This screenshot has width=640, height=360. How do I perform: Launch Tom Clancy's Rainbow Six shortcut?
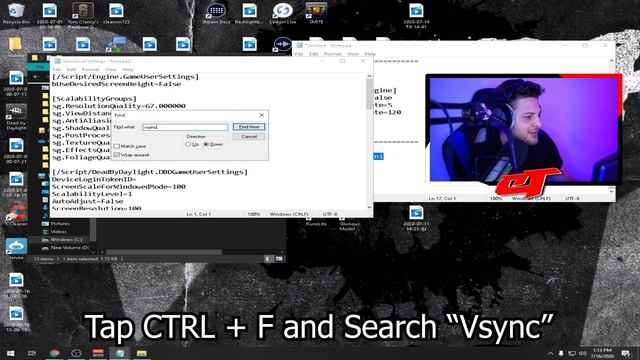(x=83, y=14)
